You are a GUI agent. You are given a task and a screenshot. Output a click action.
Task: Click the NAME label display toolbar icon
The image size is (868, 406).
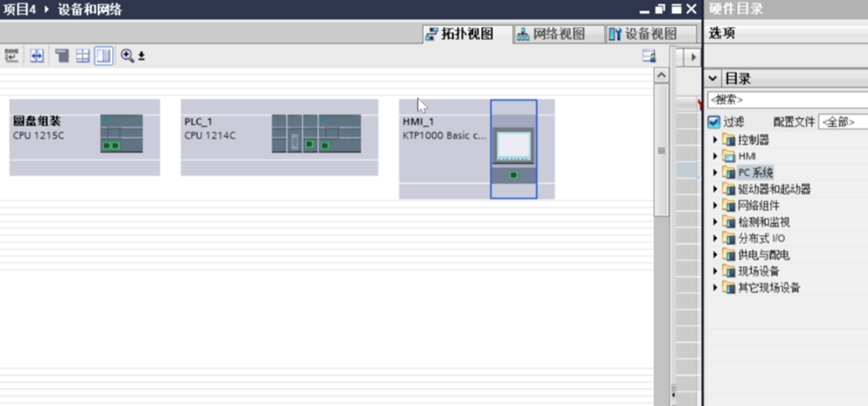[11, 56]
